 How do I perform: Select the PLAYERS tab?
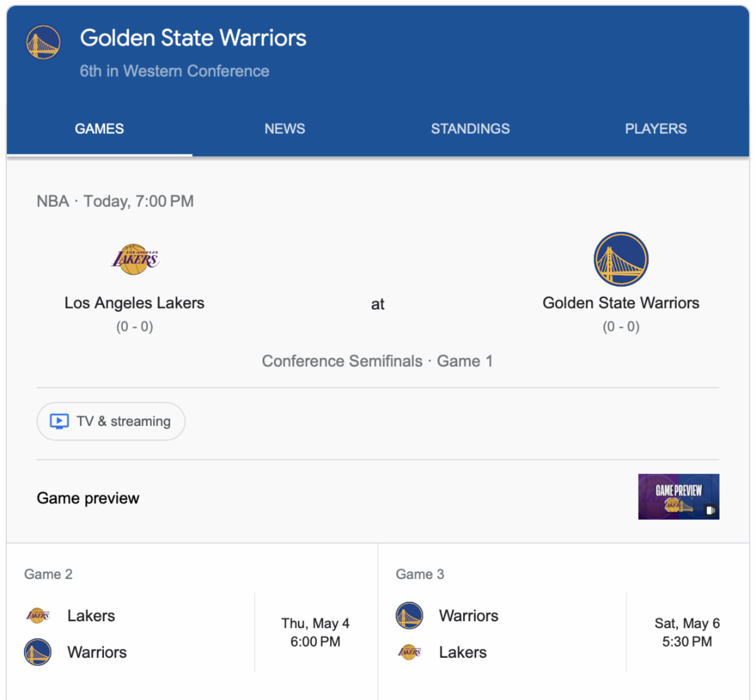656,129
